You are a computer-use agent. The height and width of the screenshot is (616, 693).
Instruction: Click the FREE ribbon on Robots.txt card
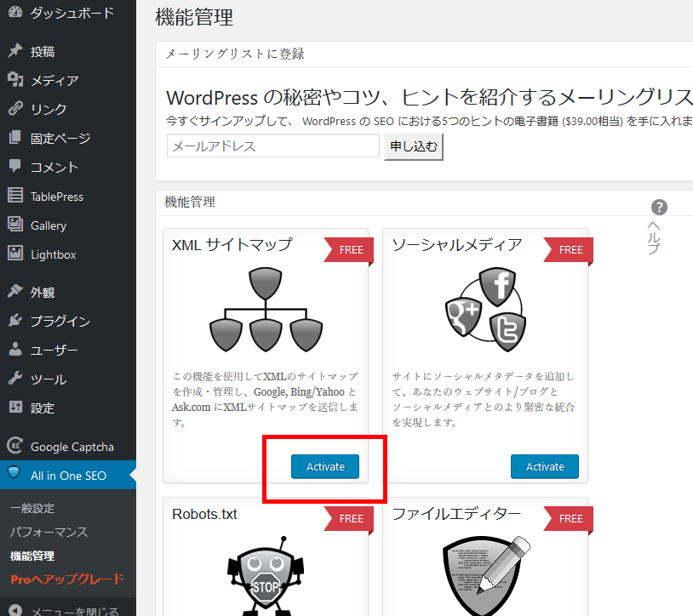[349, 519]
